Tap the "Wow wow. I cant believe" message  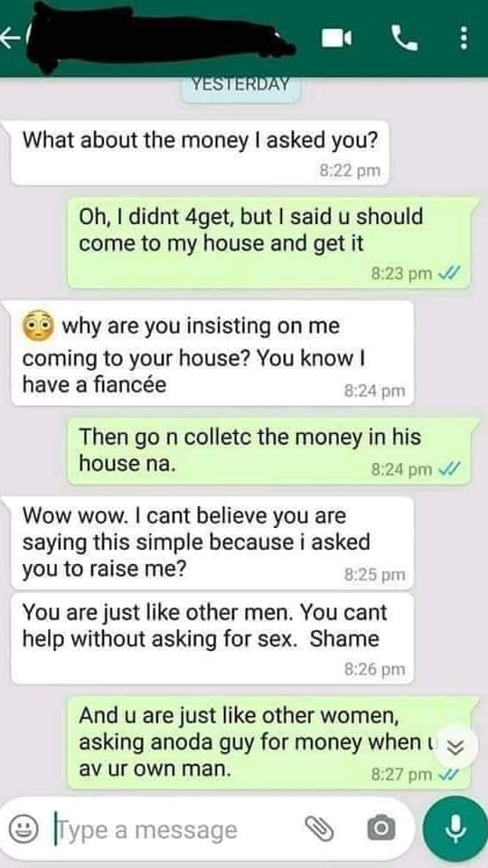click(211, 543)
